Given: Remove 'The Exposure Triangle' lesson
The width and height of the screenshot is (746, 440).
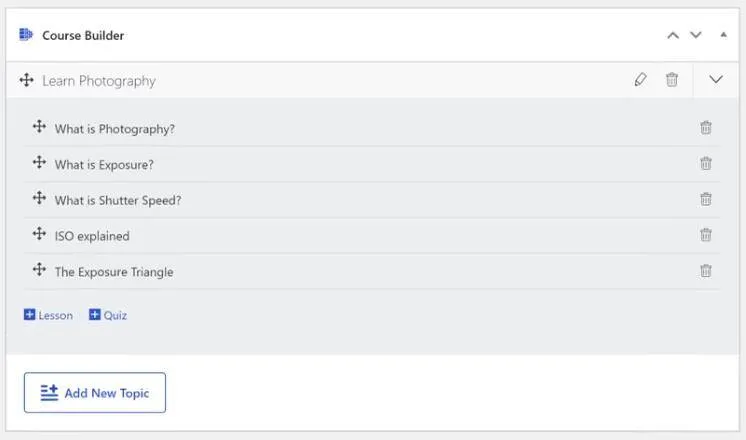Looking at the screenshot, I should (x=706, y=271).
